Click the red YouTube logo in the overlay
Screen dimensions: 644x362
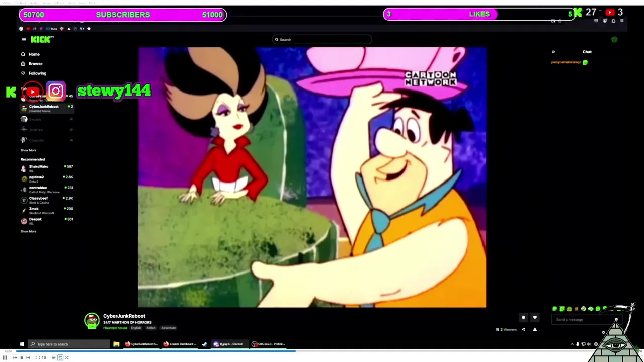point(33,92)
